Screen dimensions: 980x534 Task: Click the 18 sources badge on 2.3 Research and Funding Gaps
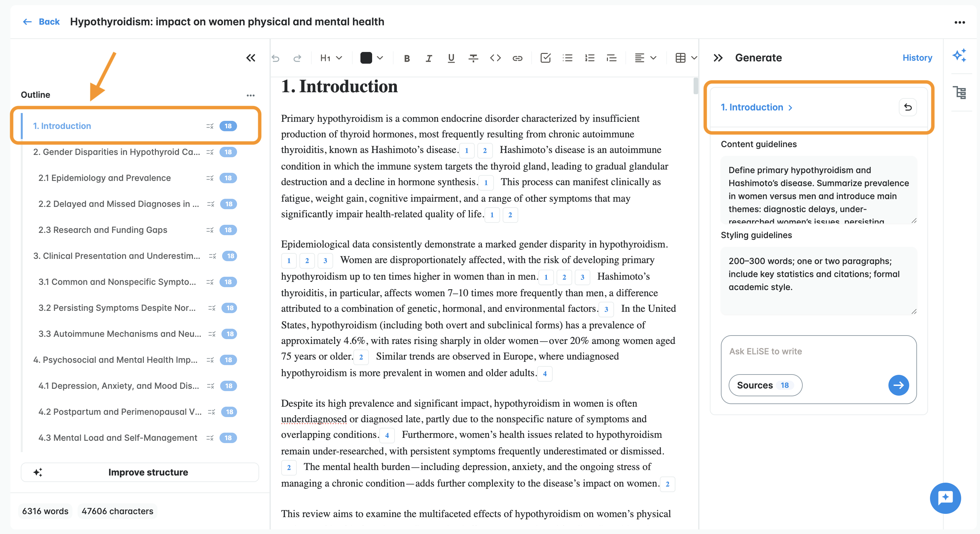228,230
